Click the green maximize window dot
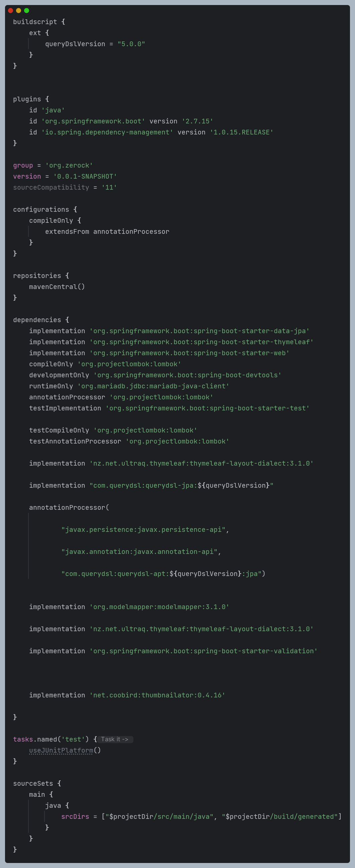355x868 pixels. pyautogui.click(x=27, y=10)
